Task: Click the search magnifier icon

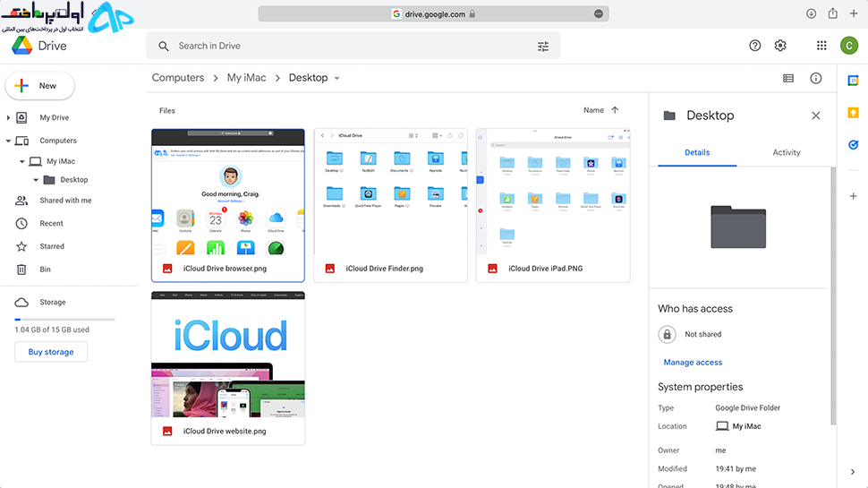Action: tap(163, 46)
